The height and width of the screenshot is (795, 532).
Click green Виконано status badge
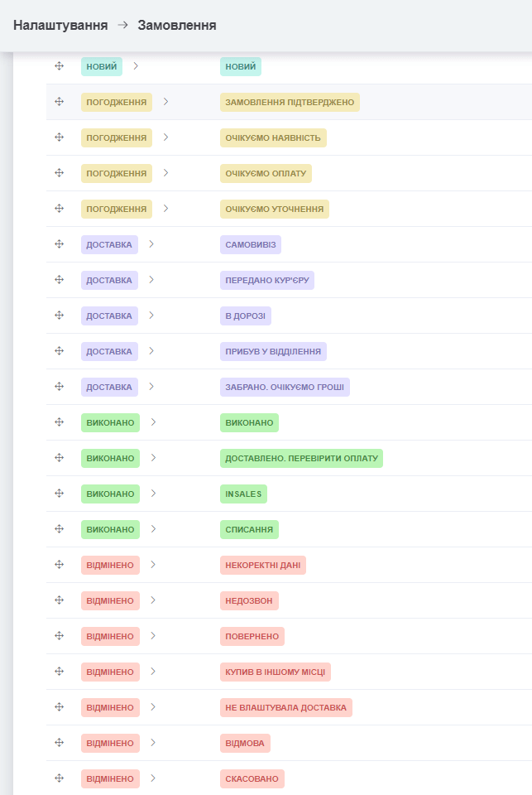249,422
